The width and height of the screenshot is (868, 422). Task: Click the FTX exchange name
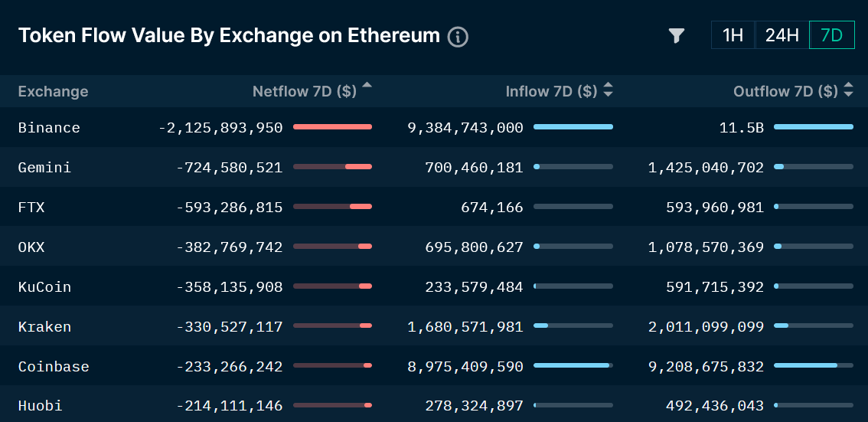click(x=31, y=207)
